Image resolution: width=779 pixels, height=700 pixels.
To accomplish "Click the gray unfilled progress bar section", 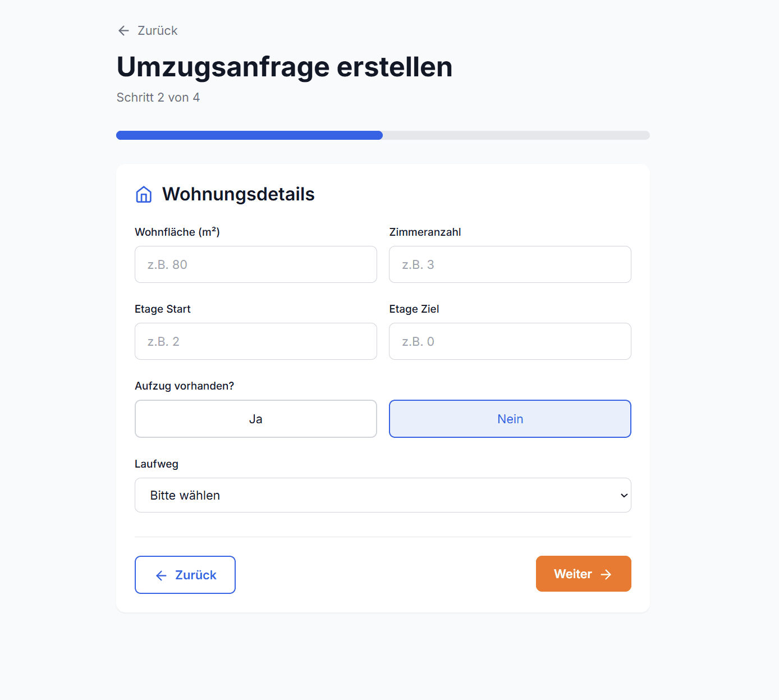I will pos(516,135).
